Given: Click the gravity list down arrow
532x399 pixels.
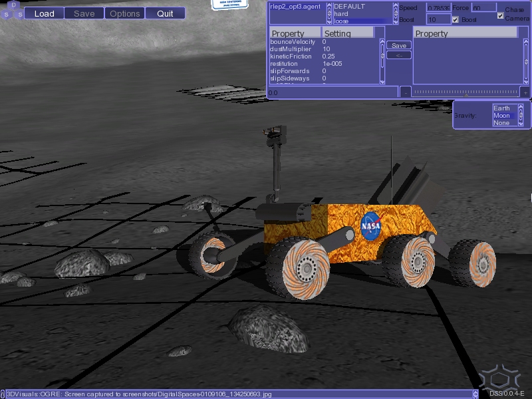Looking at the screenshot, I should pyautogui.click(x=521, y=124).
